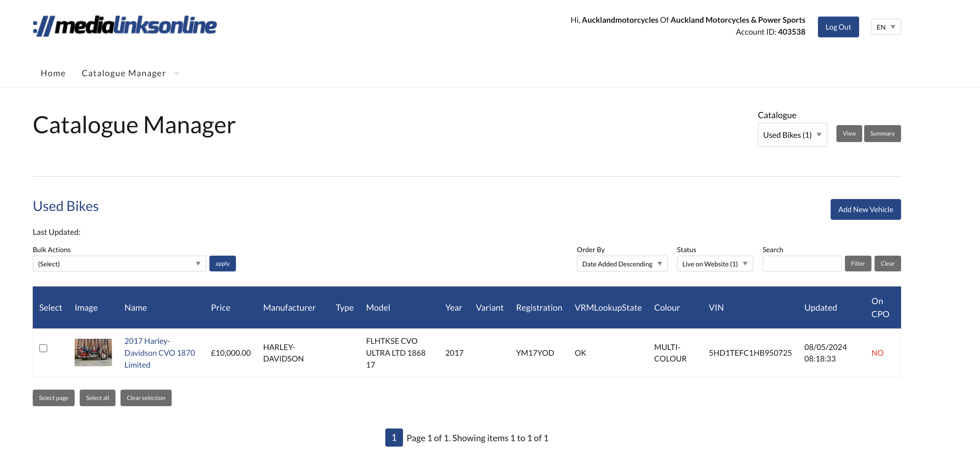Click the bulk actions apply button

[x=222, y=264]
